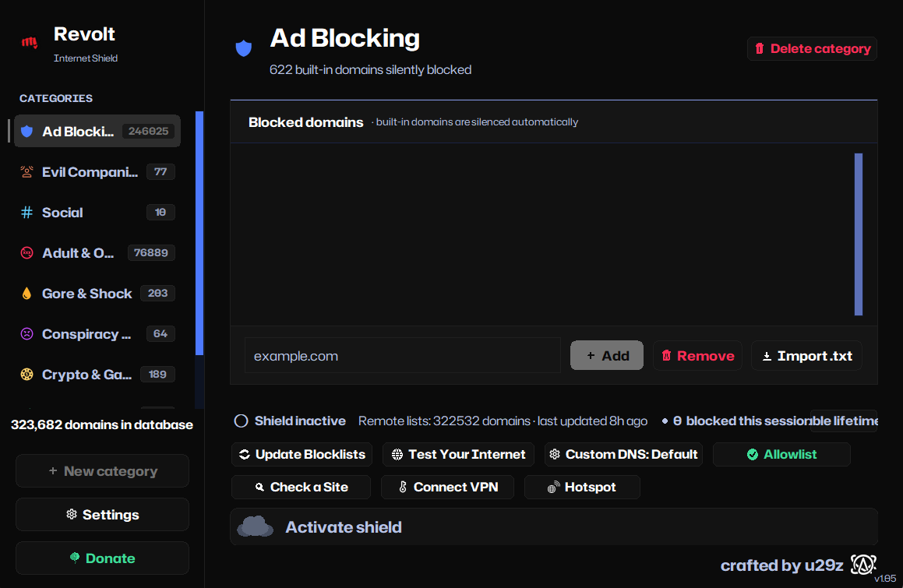Open the Connect VPN options
Image resolution: width=903 pixels, height=588 pixels.
coord(448,488)
